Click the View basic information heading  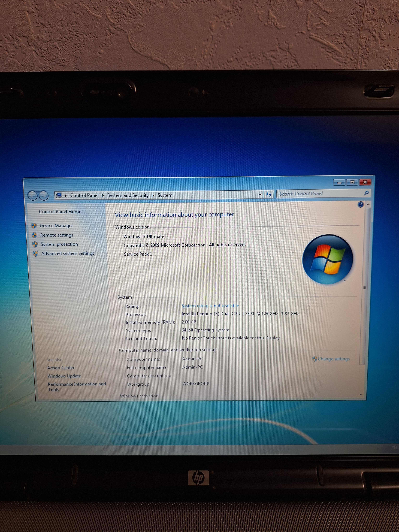point(174,214)
